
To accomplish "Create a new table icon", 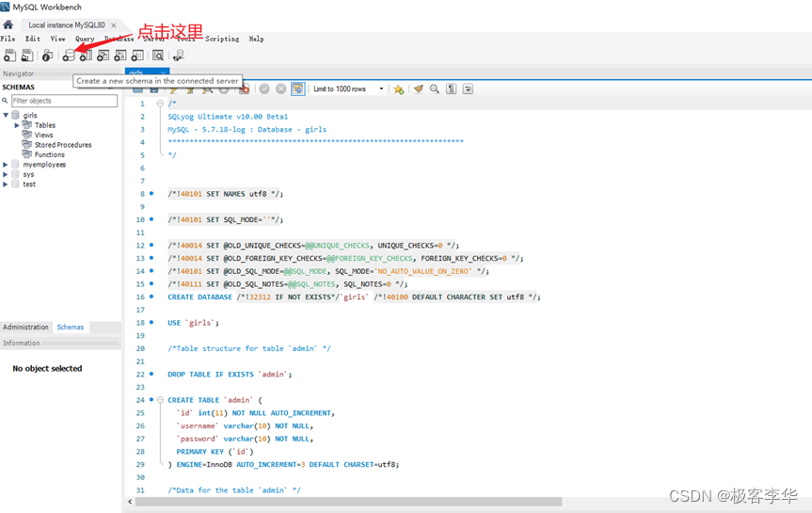I will pyautogui.click(x=86, y=55).
